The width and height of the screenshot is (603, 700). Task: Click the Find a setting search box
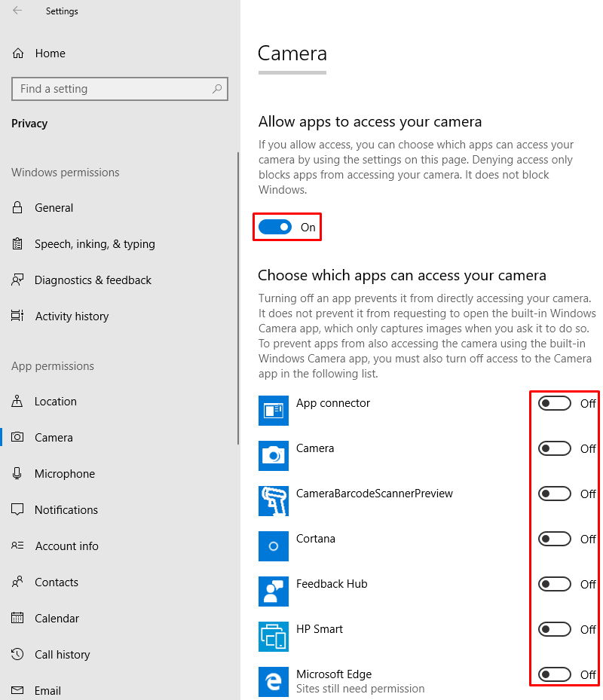(119, 89)
